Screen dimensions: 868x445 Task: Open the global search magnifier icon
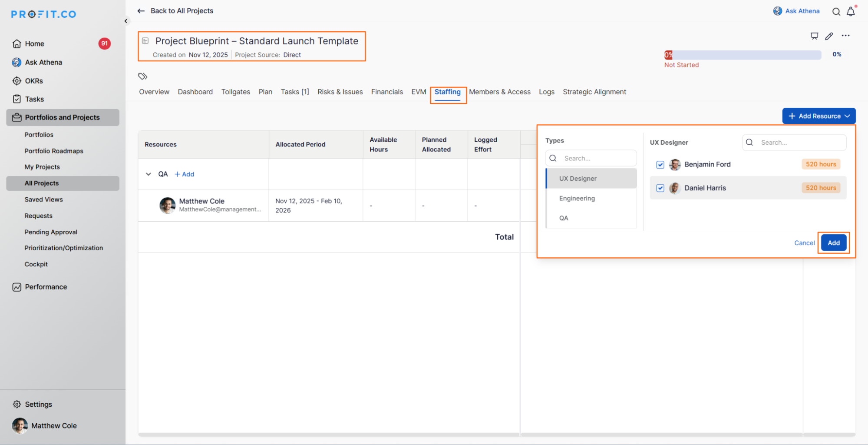pos(836,12)
